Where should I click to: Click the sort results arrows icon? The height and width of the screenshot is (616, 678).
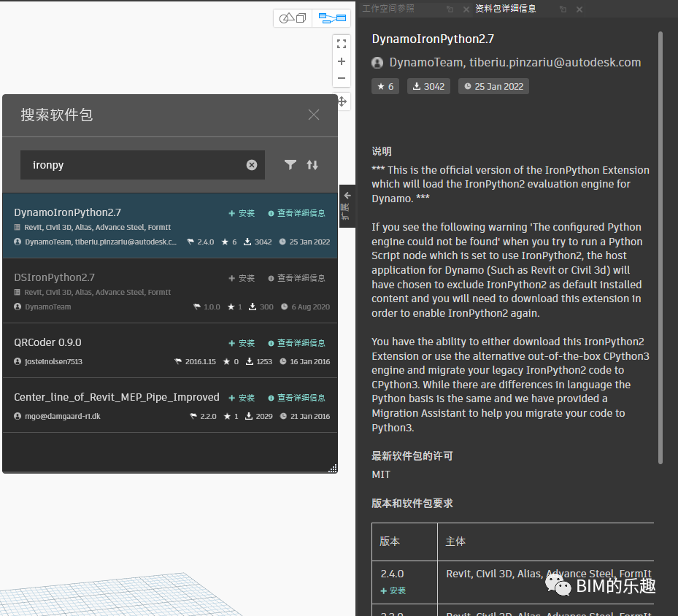coord(312,165)
